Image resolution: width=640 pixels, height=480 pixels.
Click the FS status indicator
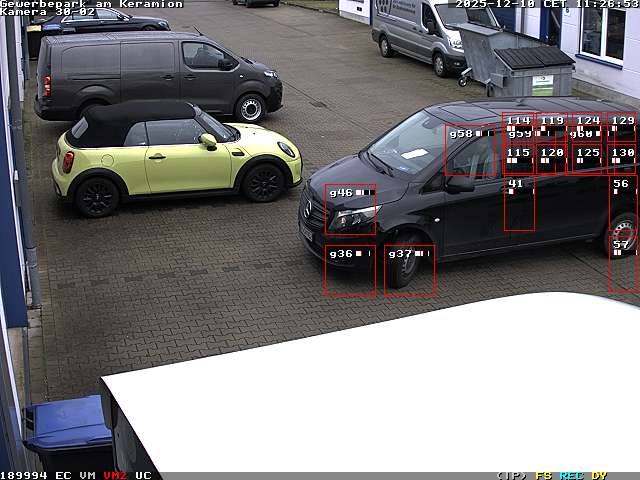544,475
